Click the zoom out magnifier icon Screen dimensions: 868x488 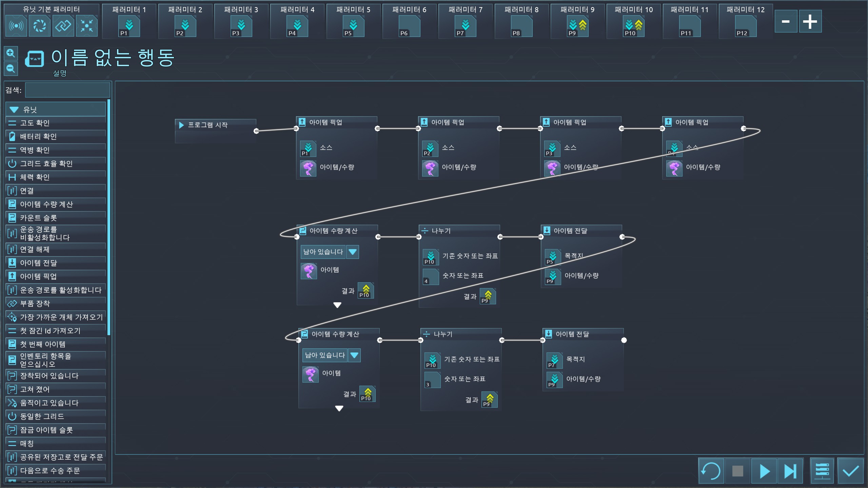(11, 69)
